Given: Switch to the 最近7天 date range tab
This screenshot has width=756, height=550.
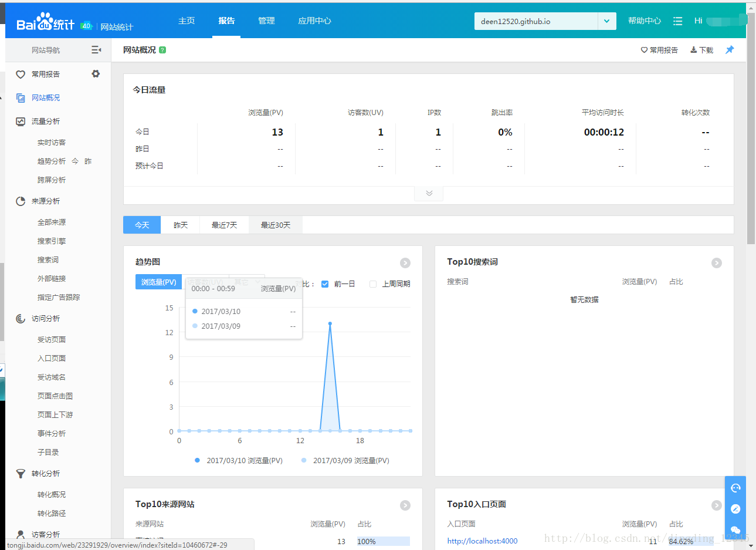Looking at the screenshot, I should coord(225,225).
